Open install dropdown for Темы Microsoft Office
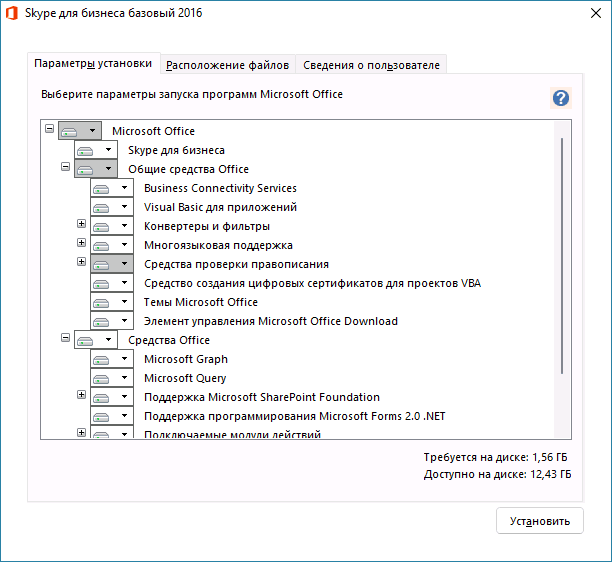612x562 pixels. click(x=112, y=302)
